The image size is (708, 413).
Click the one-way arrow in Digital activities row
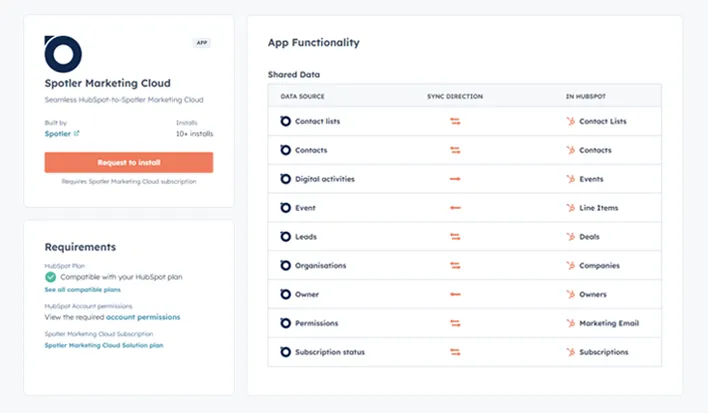coord(455,179)
